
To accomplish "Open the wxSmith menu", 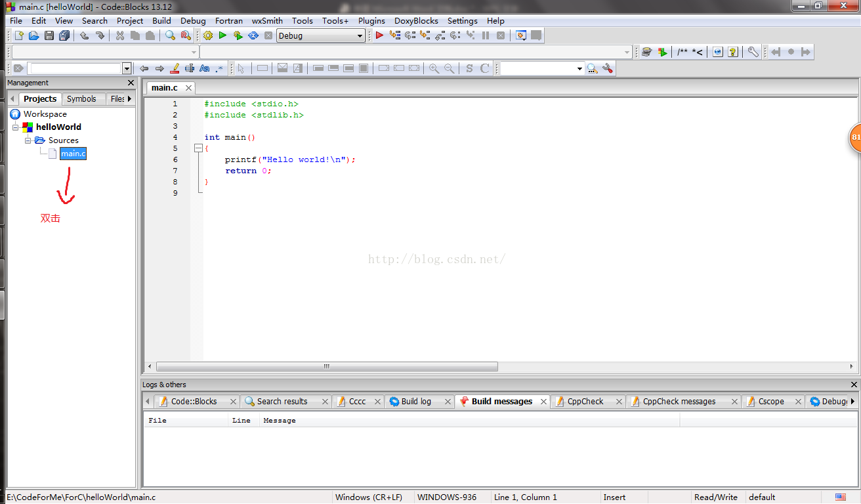I will click(x=267, y=20).
